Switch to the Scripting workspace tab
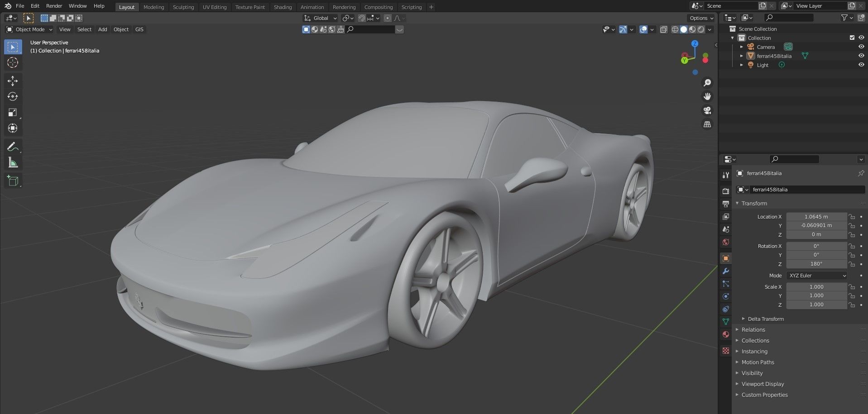Image resolution: width=868 pixels, height=414 pixels. click(411, 7)
